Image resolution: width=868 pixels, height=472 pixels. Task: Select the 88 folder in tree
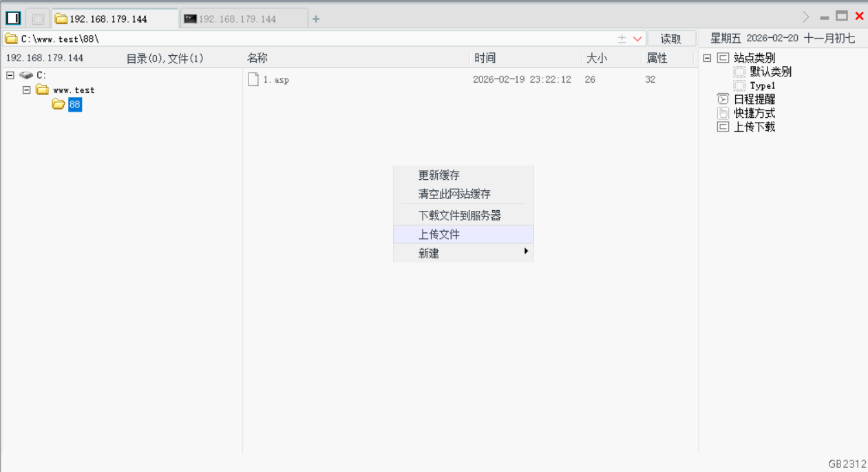point(75,105)
